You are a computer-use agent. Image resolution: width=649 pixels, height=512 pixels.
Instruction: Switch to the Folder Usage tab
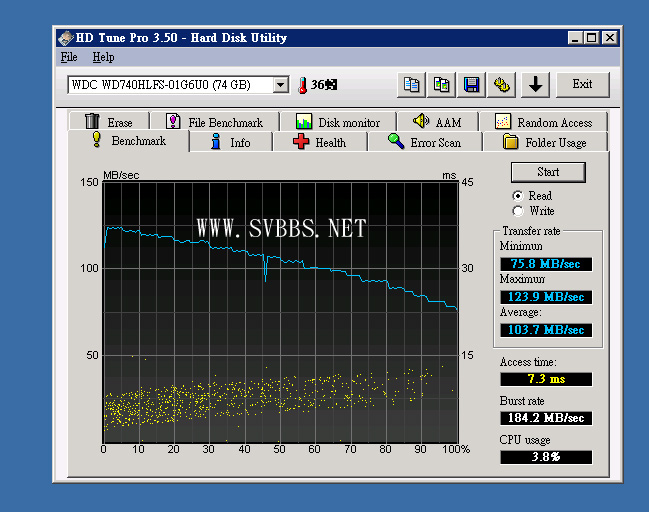coord(544,142)
